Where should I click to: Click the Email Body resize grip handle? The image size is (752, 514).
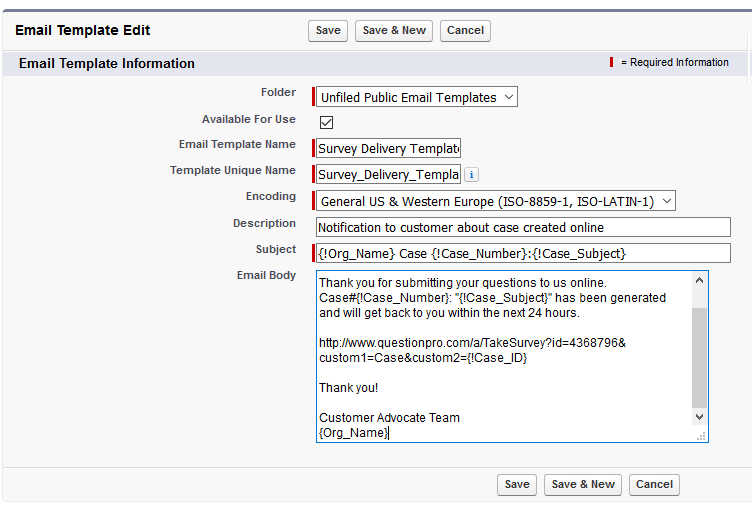(x=701, y=435)
